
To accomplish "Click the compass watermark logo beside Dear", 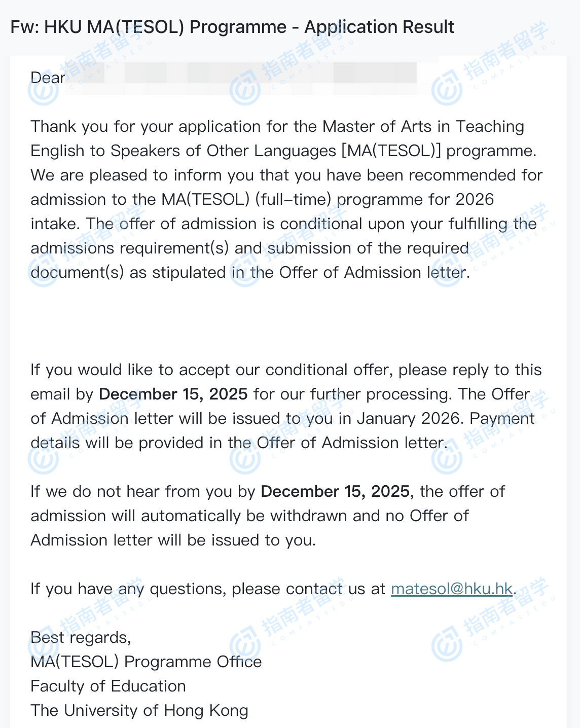I will tap(43, 90).
